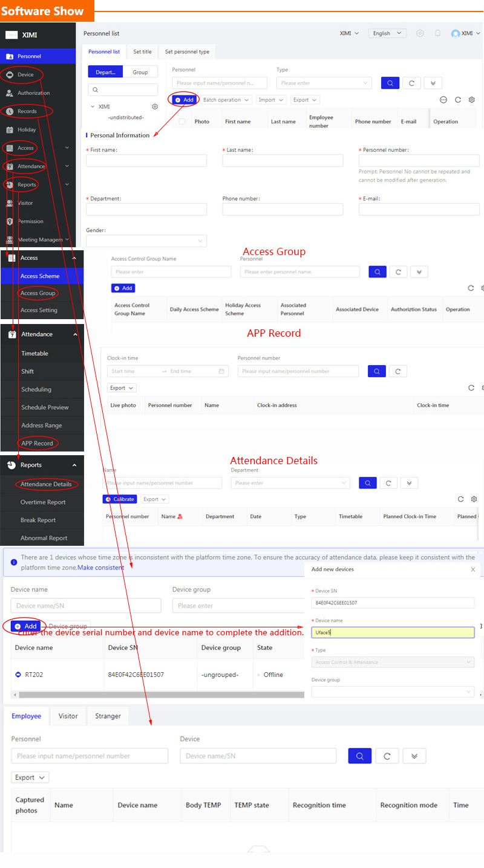Expand the Gender dropdown in Personal Information
484x868 pixels.
tap(146, 241)
